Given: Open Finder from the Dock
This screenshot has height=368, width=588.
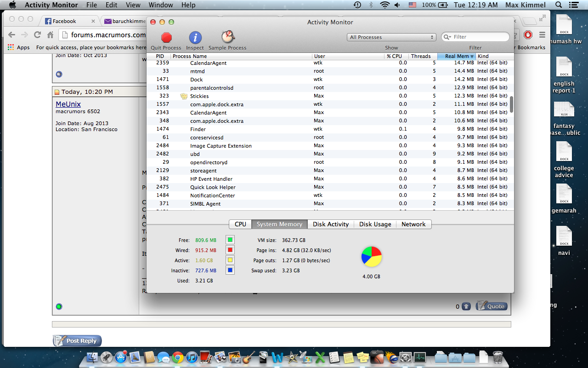Looking at the screenshot, I should (x=93, y=357).
